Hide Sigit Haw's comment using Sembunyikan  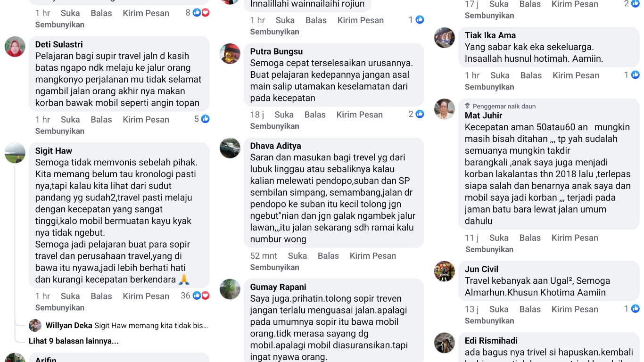coord(59,307)
